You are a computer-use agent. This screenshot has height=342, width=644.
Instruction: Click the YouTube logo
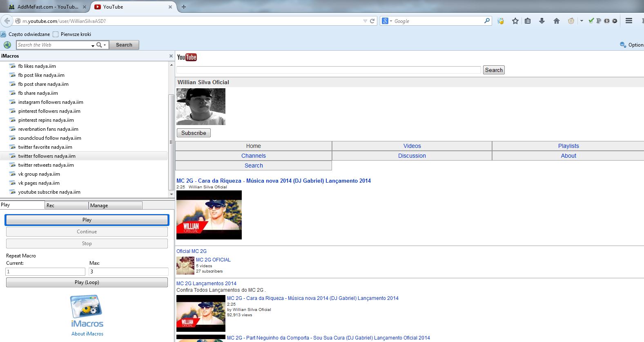[x=187, y=58]
